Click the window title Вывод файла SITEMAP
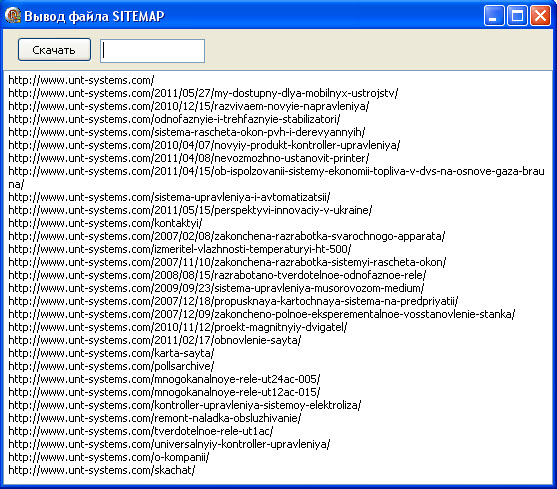Screen dimensions: 557x489 pos(94,16)
